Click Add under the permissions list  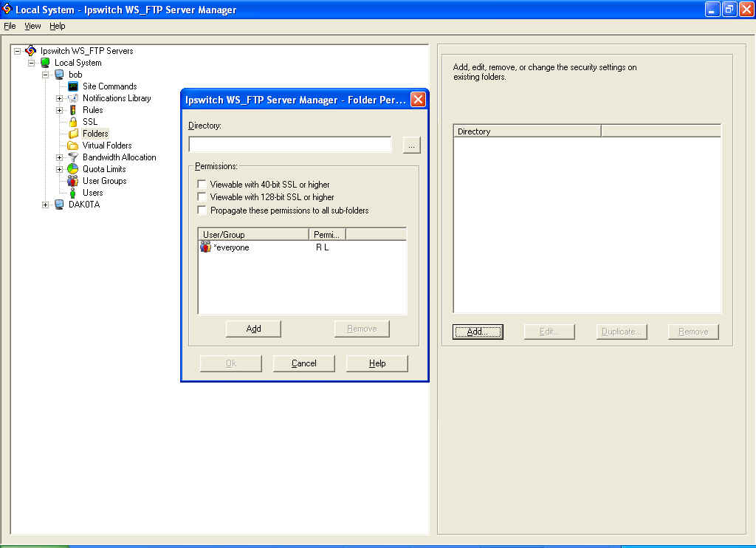[x=254, y=329]
